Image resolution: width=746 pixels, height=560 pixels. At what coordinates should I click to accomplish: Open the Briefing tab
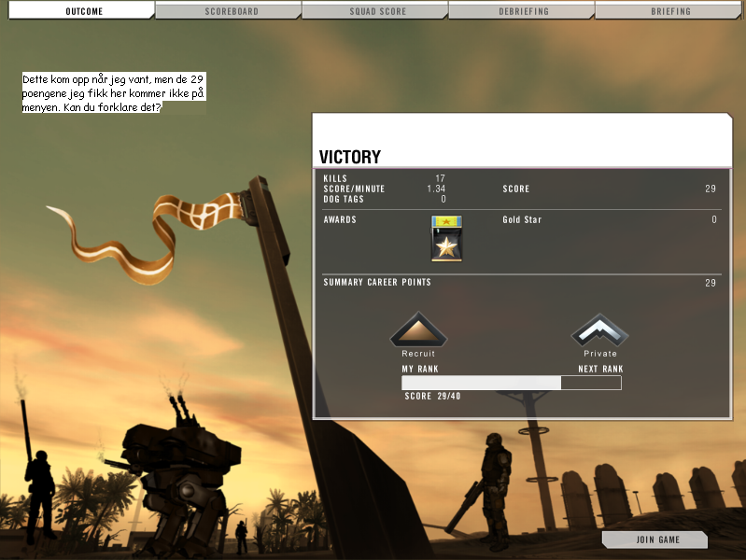coord(669,10)
